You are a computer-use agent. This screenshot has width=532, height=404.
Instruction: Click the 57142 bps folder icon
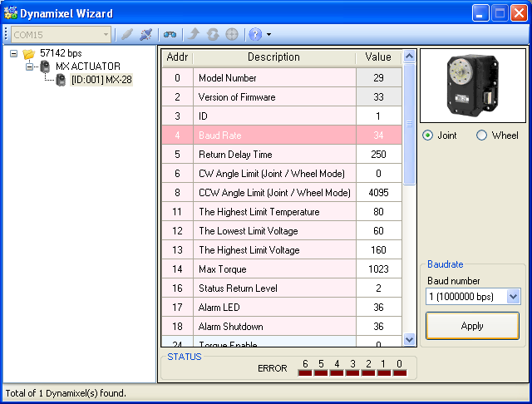(x=29, y=53)
